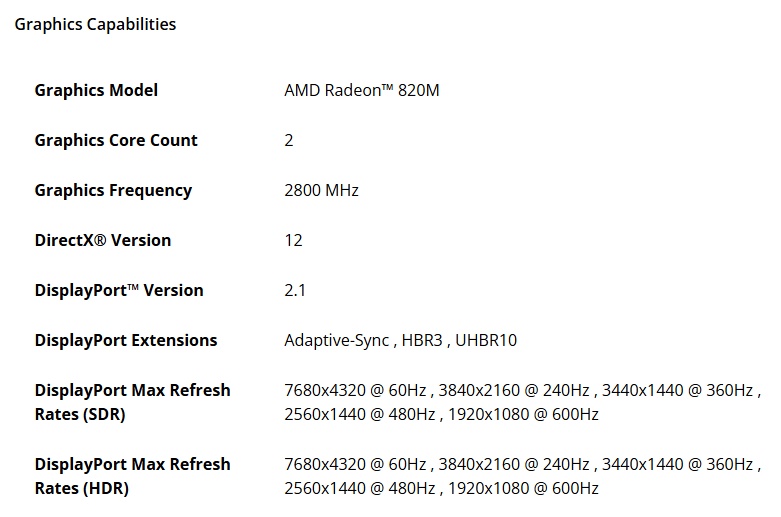Screen dimensions: 781x517
Task: Select the DisplayPort version value 2.1
Action: [x=295, y=290]
